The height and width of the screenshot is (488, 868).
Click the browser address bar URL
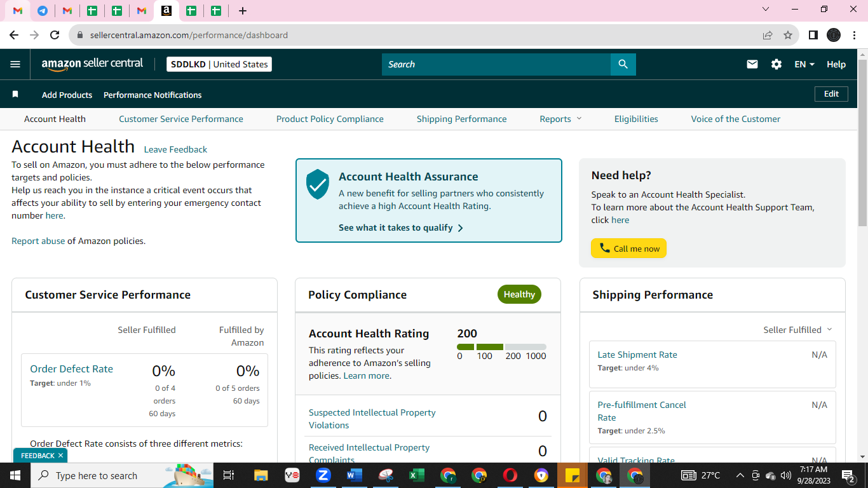pyautogui.click(x=189, y=35)
